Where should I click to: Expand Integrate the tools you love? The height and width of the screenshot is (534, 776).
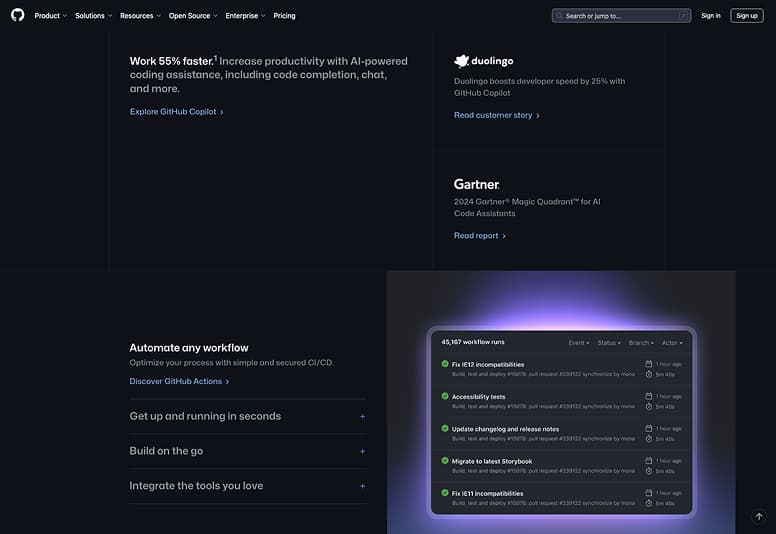coord(247,486)
